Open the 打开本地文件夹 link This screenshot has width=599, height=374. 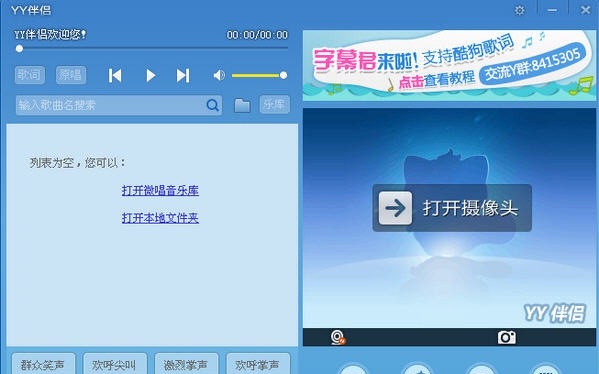(160, 218)
